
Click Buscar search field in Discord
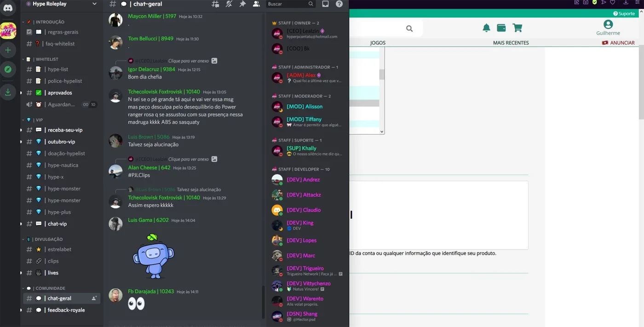pyautogui.click(x=291, y=4)
